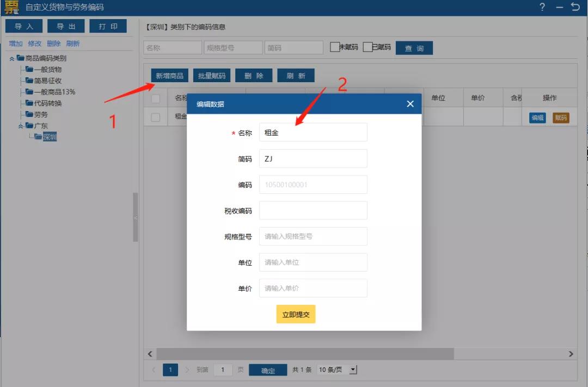Screen dimensions: 588x387
Task: Go to previous page arrow
Action: (154, 370)
